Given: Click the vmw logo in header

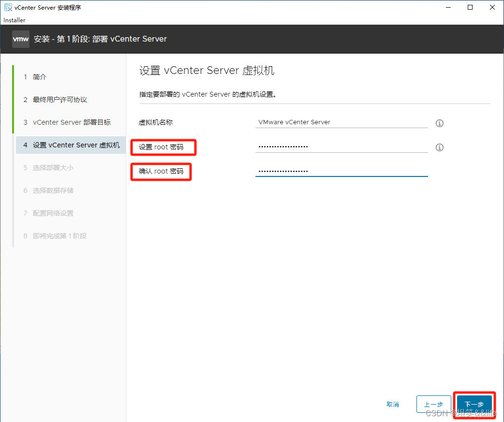Looking at the screenshot, I should coord(21,39).
